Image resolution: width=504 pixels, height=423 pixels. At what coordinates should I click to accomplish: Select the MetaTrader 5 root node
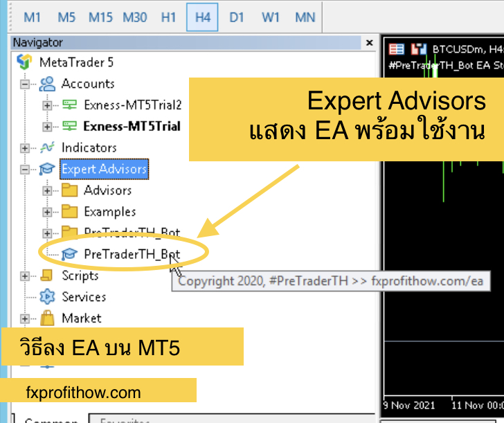click(76, 62)
